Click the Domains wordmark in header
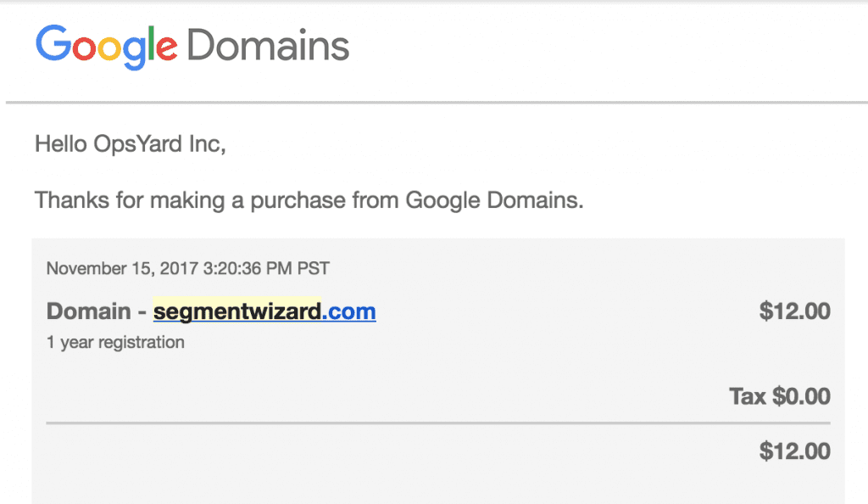 pyautogui.click(x=268, y=46)
